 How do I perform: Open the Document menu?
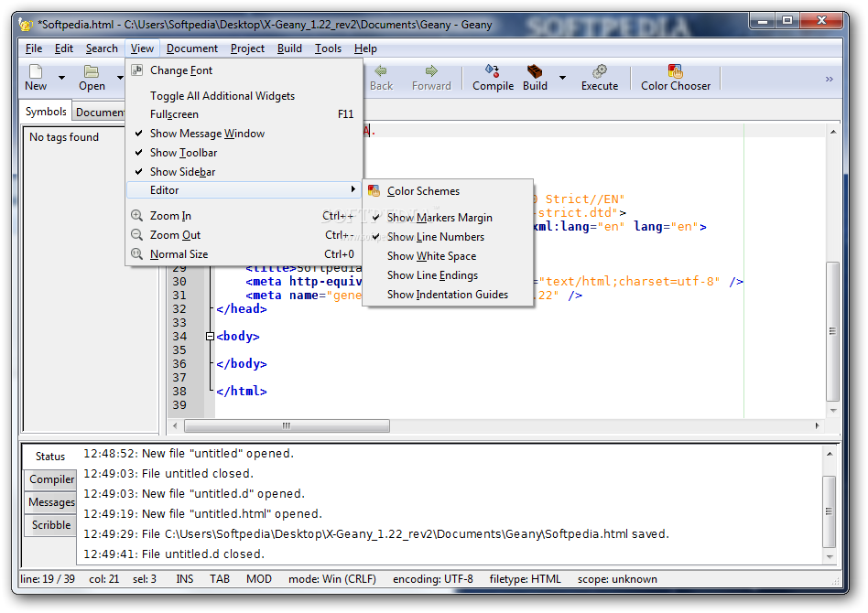pos(192,48)
